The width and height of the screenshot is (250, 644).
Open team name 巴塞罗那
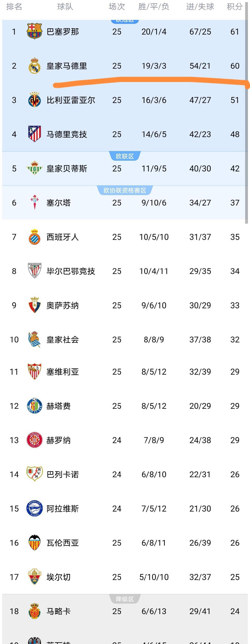(63, 32)
